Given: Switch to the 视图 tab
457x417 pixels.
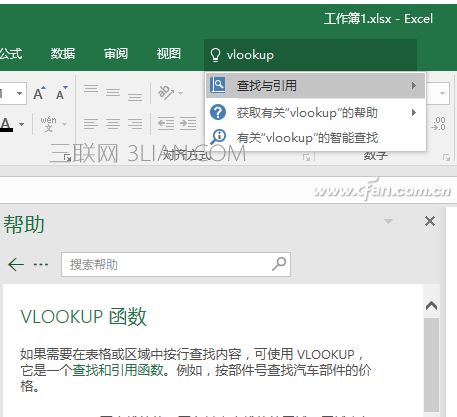Looking at the screenshot, I should pyautogui.click(x=169, y=54).
